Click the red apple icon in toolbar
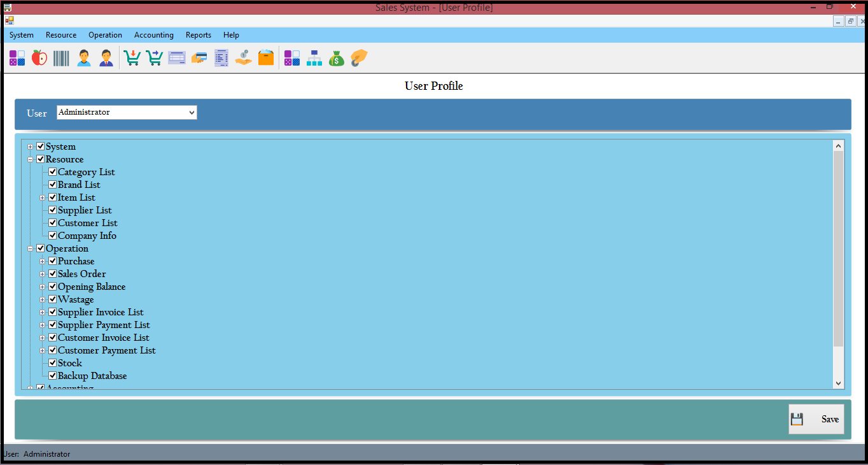Screen dimensions: 868x465 point(39,59)
